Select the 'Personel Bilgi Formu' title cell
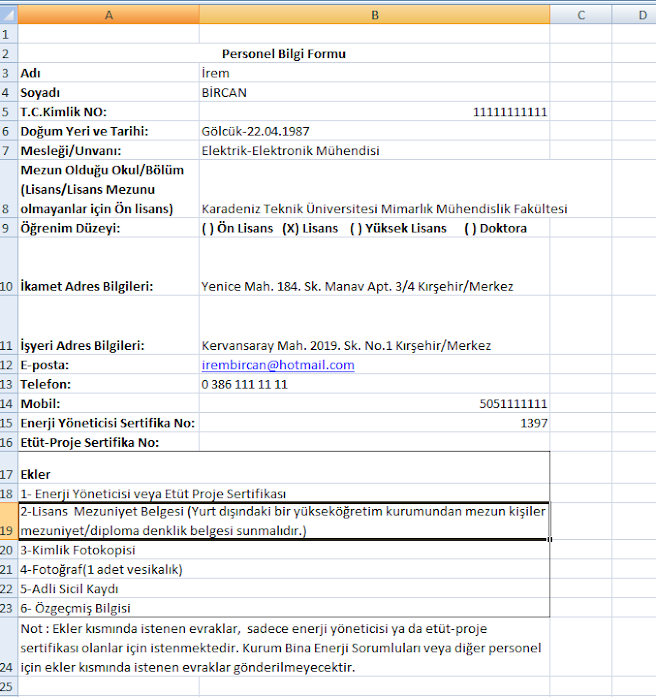The height and width of the screenshot is (697, 656). point(284,53)
